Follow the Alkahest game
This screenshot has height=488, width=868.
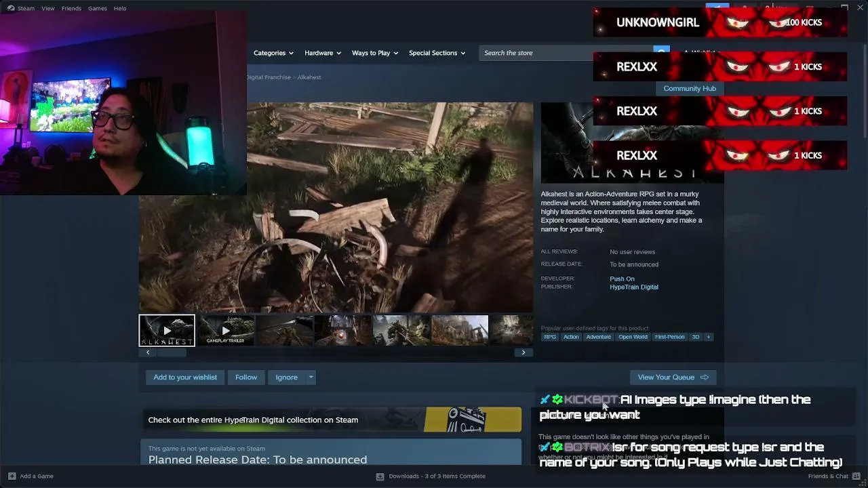coord(246,378)
